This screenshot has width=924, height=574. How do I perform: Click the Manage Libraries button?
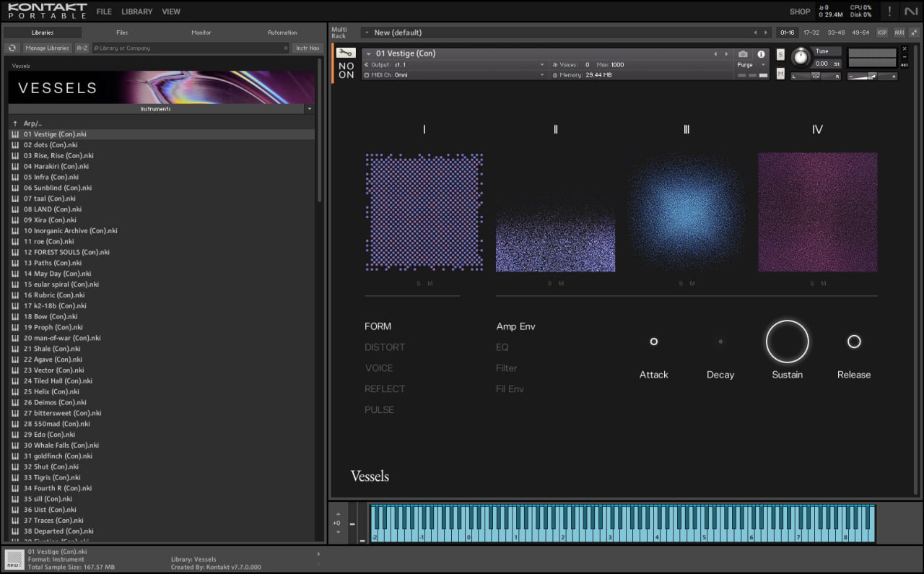47,48
